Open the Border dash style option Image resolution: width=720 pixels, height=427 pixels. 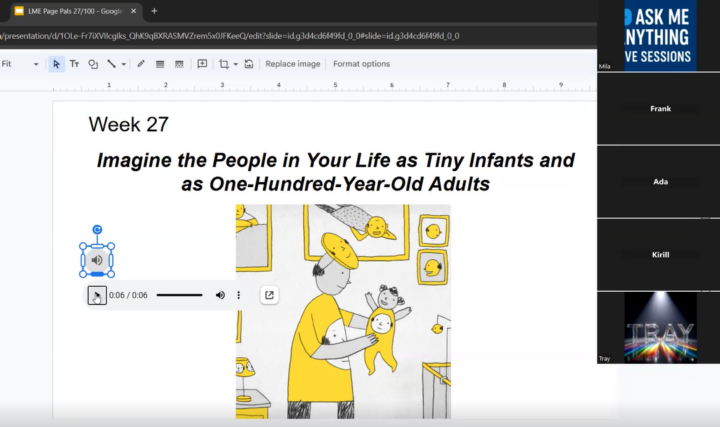(x=179, y=64)
